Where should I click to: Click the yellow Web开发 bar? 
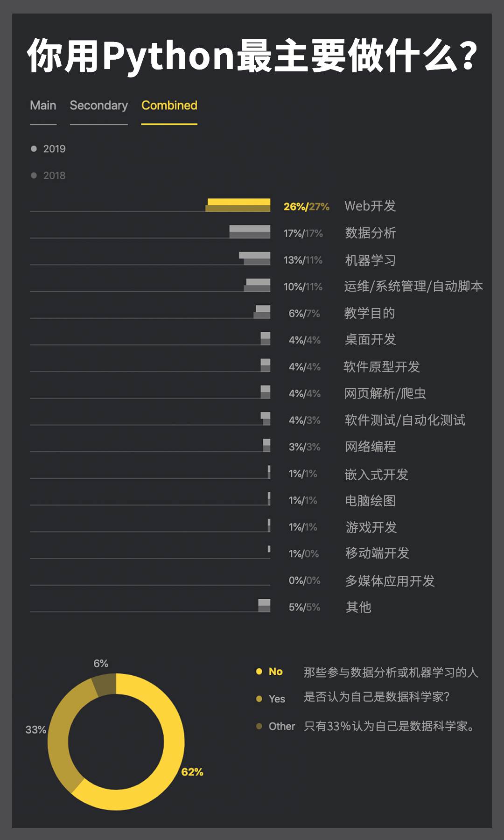coord(238,205)
